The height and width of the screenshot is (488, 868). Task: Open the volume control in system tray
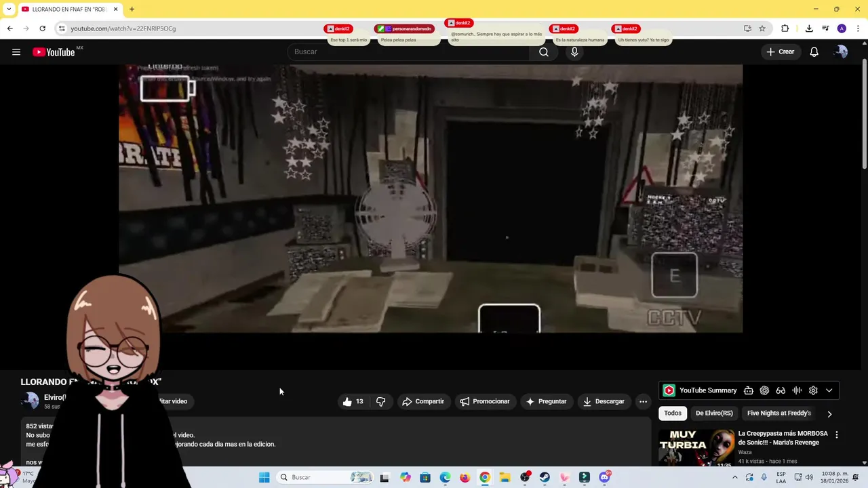(809, 477)
